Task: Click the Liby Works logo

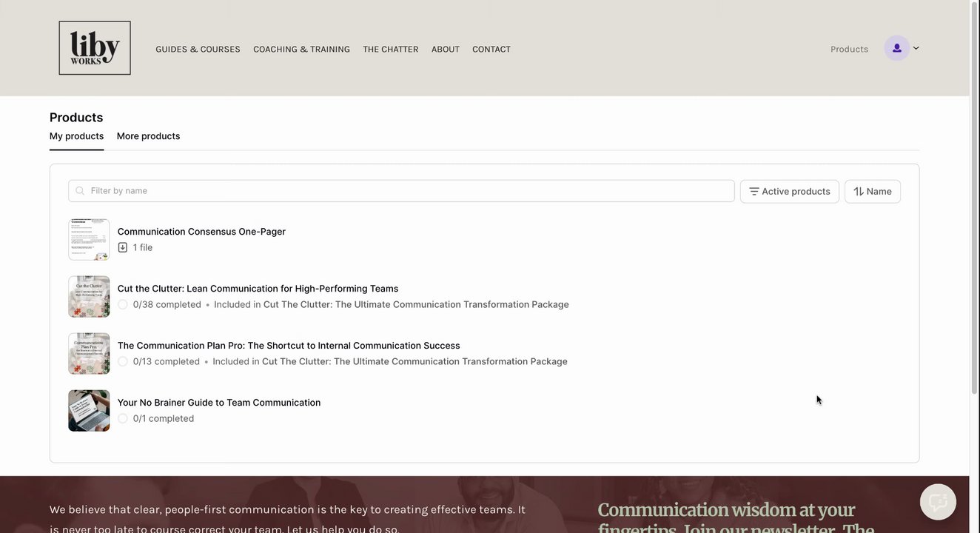Action: coord(95,48)
